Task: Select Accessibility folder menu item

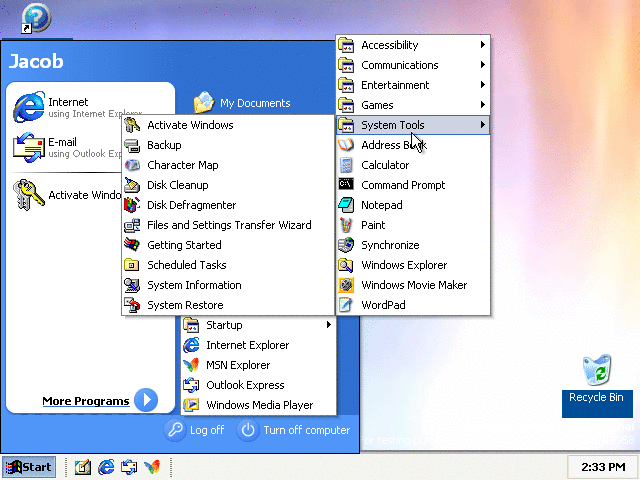Action: [413, 45]
